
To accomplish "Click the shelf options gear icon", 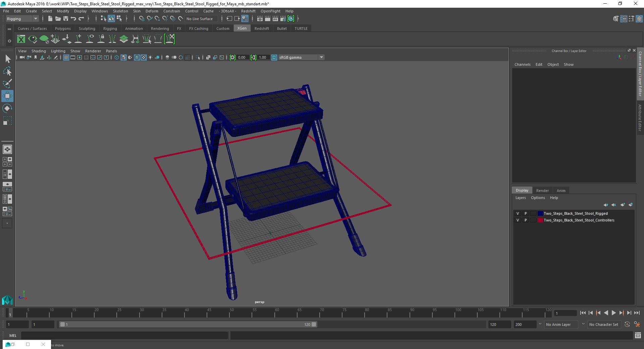I will pyautogui.click(x=9, y=41).
